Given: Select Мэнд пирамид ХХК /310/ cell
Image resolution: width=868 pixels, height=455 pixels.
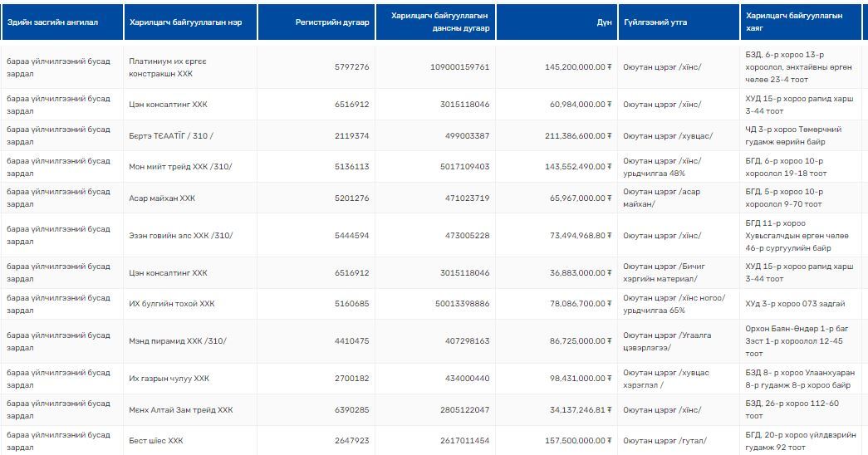Looking at the screenshot, I should click(x=178, y=341).
